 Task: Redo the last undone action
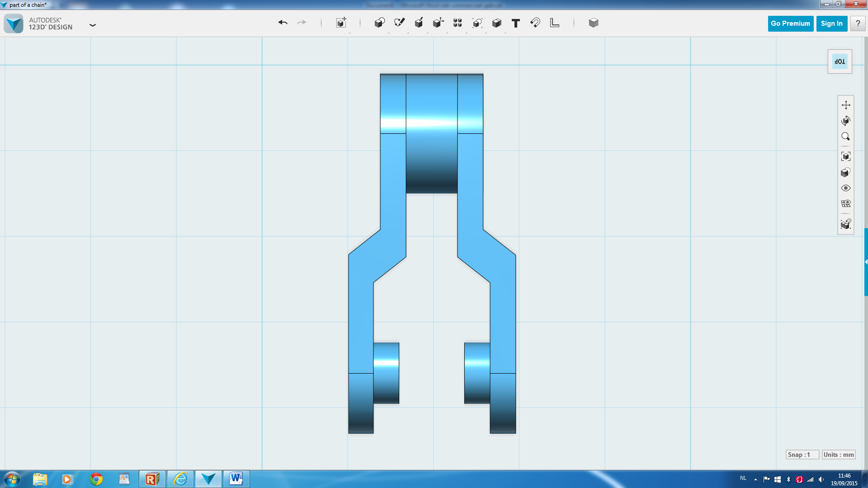[302, 23]
